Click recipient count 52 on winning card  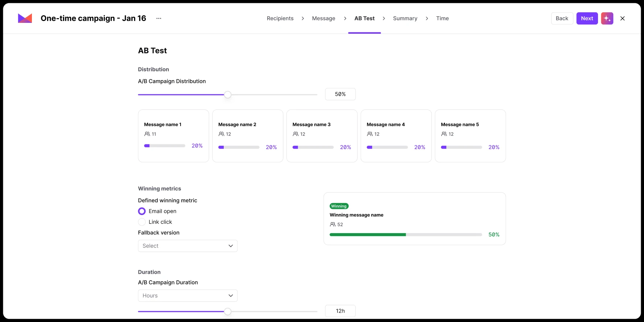(x=340, y=224)
